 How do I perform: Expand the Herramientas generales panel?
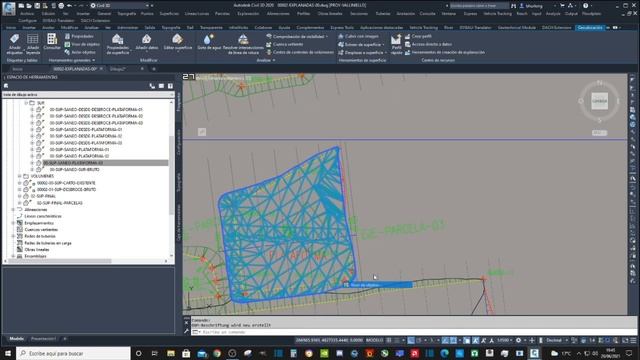(72, 60)
